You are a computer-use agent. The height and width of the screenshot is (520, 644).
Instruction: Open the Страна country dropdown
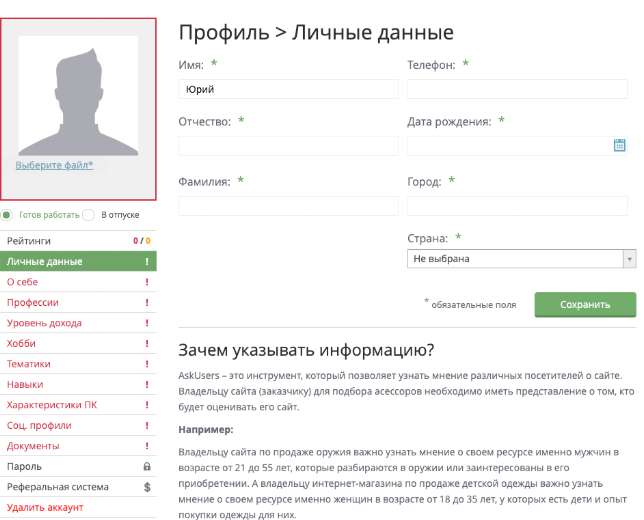[514, 259]
